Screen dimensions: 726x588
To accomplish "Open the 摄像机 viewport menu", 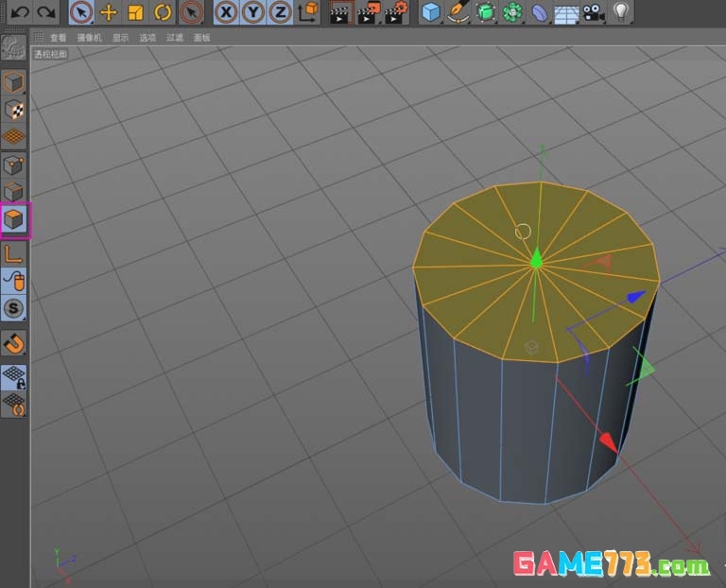I will tap(89, 38).
